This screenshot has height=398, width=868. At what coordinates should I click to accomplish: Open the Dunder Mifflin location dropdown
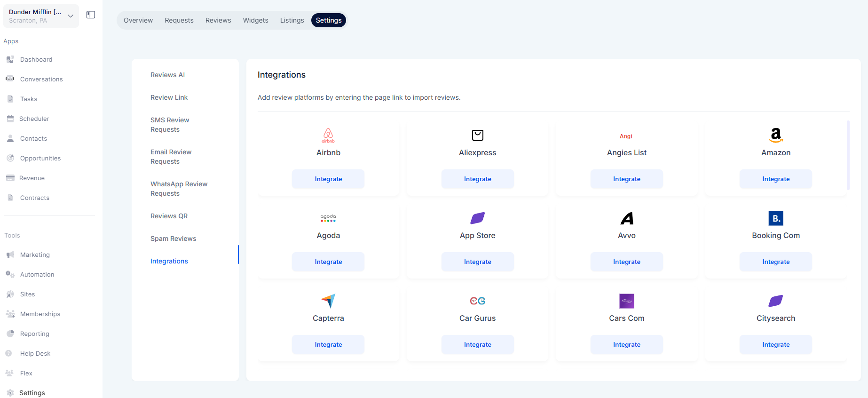pos(41,16)
